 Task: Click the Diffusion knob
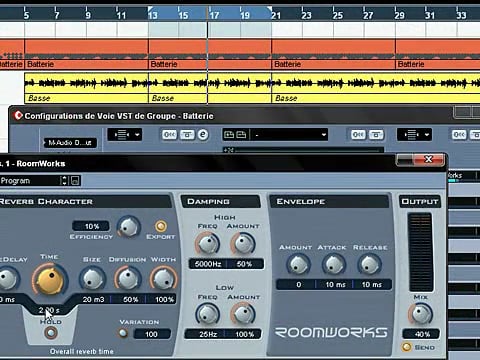[x=128, y=279]
